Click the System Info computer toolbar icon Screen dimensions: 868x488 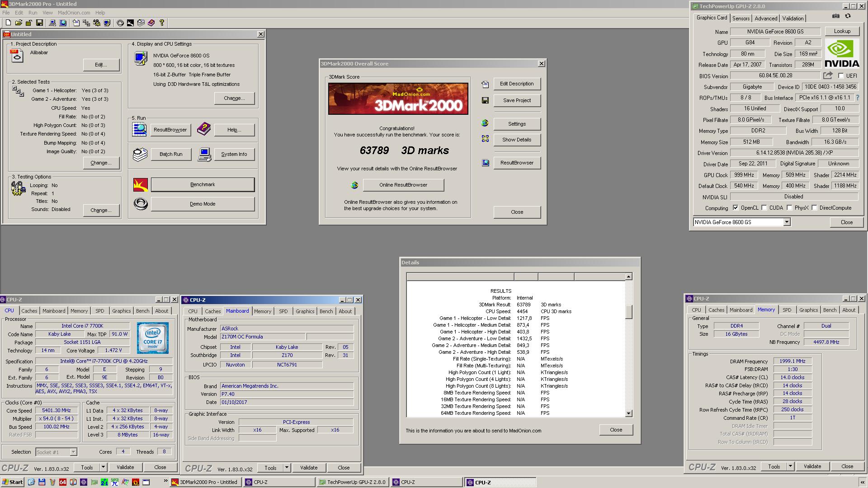coord(52,23)
